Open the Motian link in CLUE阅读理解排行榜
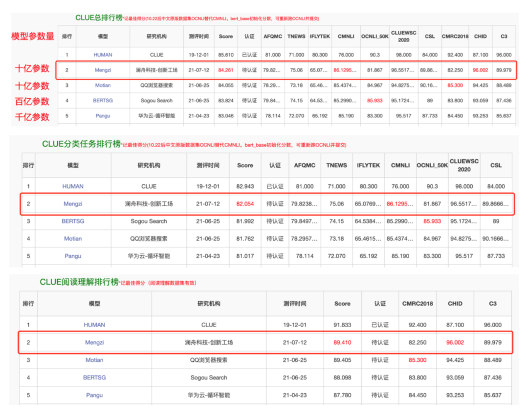Image resolution: width=528 pixels, height=420 pixels. click(94, 360)
